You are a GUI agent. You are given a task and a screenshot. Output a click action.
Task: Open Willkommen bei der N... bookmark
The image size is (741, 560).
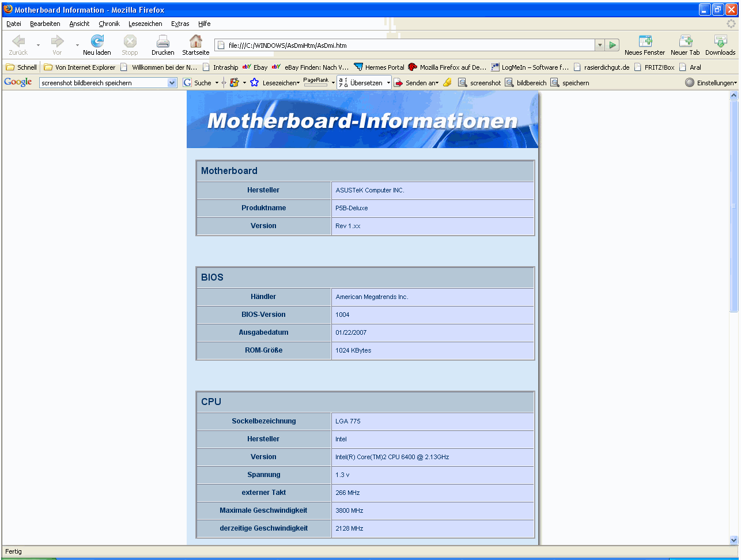(x=158, y=67)
